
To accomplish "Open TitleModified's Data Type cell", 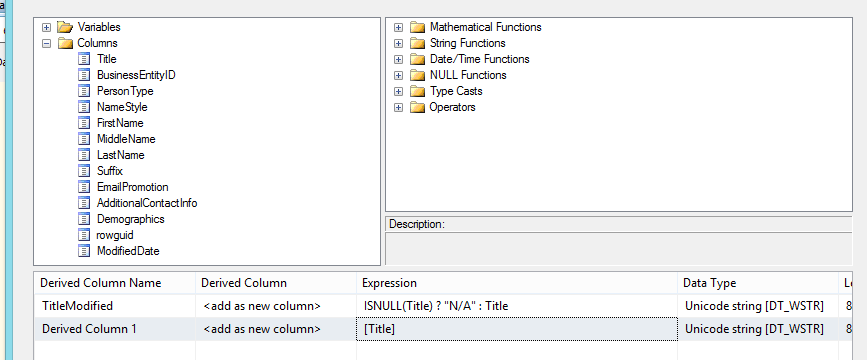I will coord(758,305).
